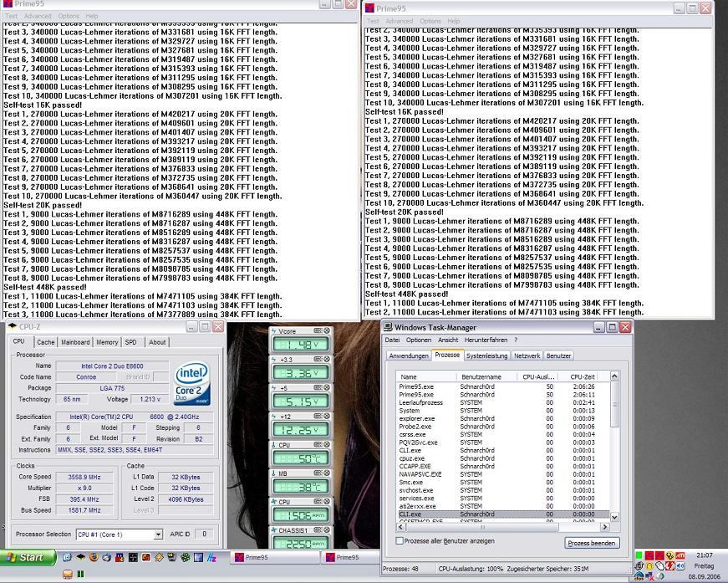Sort processes by Name column header

[426, 376]
